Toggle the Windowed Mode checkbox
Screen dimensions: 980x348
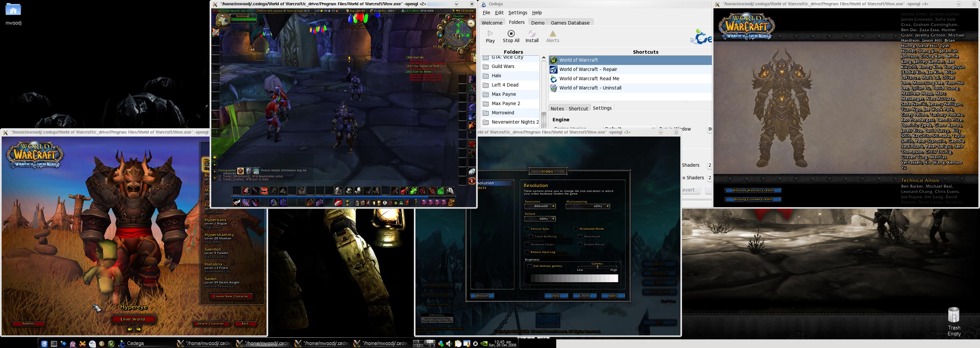(576, 229)
